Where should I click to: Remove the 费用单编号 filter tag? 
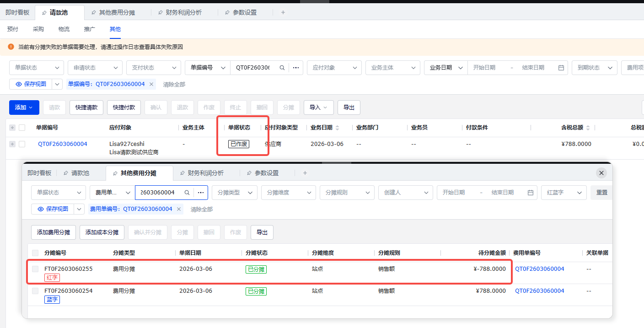click(179, 209)
